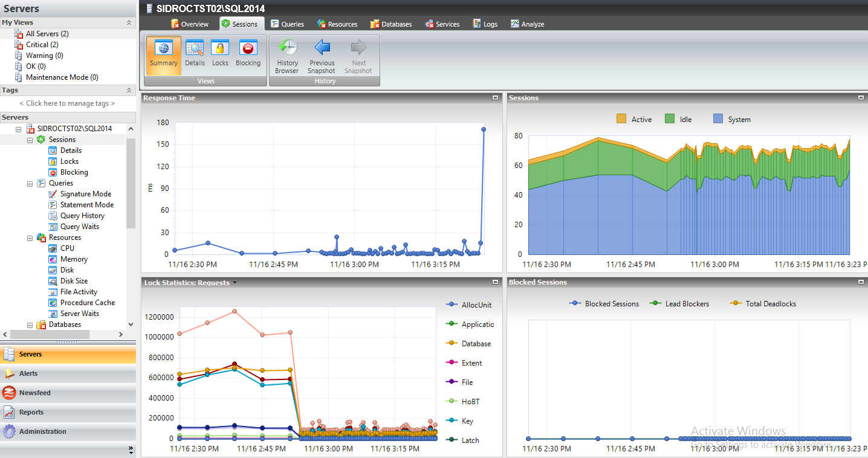Viewport: 868px width, 458px height.
Task: Switch to the Queries tab
Action: [x=287, y=24]
